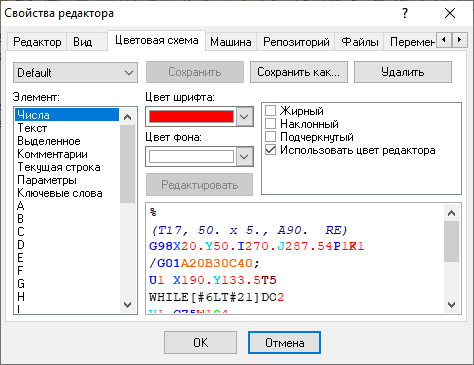
Task: Click the code preview scrollbar thumb
Action: click(x=452, y=241)
